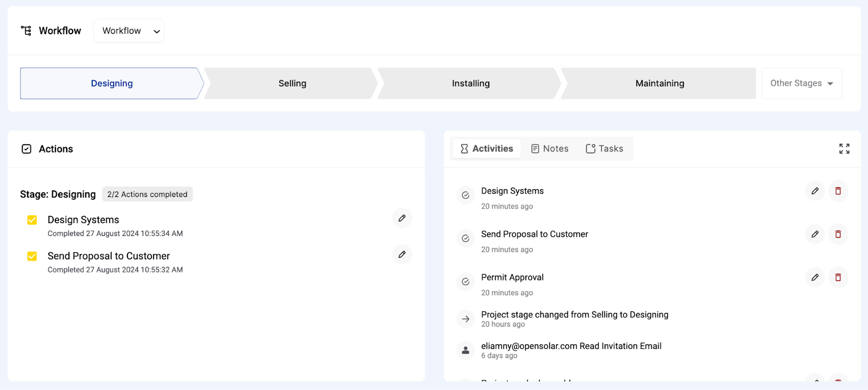Click the Actions checklist icon

(27, 149)
